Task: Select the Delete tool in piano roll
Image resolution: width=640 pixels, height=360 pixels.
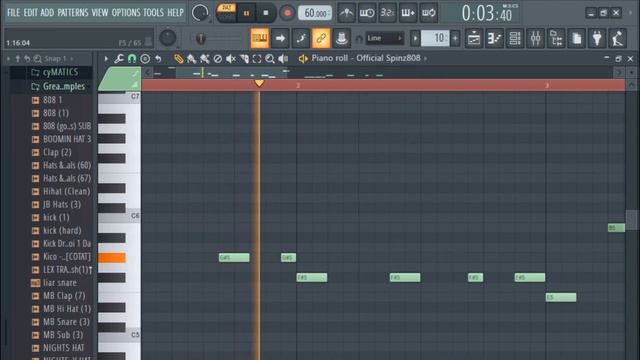Action: [218, 59]
